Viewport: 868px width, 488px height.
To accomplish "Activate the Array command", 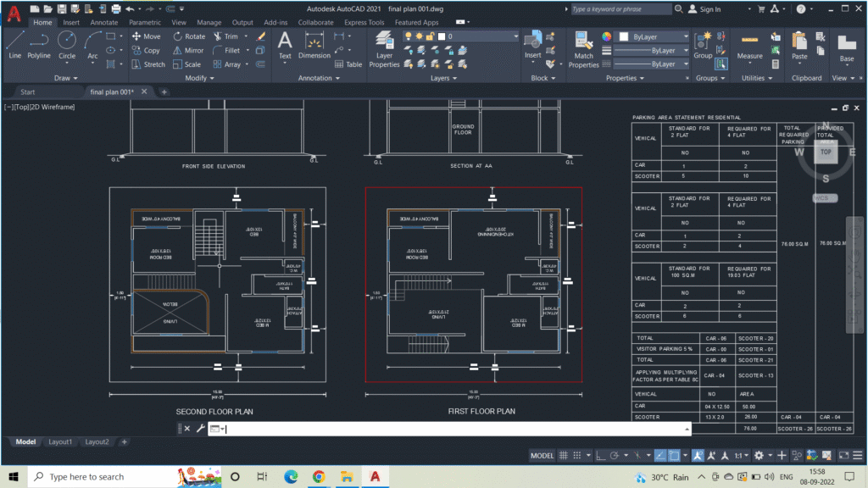I will tap(227, 64).
